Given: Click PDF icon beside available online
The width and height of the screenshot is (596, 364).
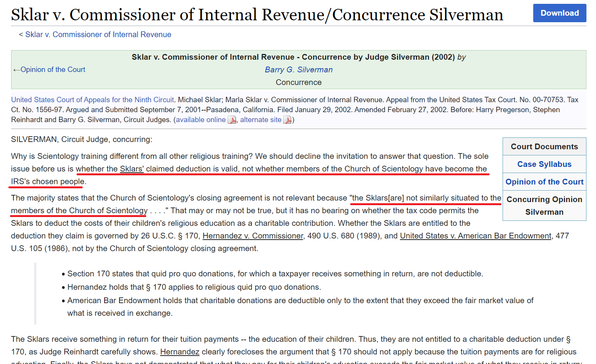Looking at the screenshot, I should 232,120.
